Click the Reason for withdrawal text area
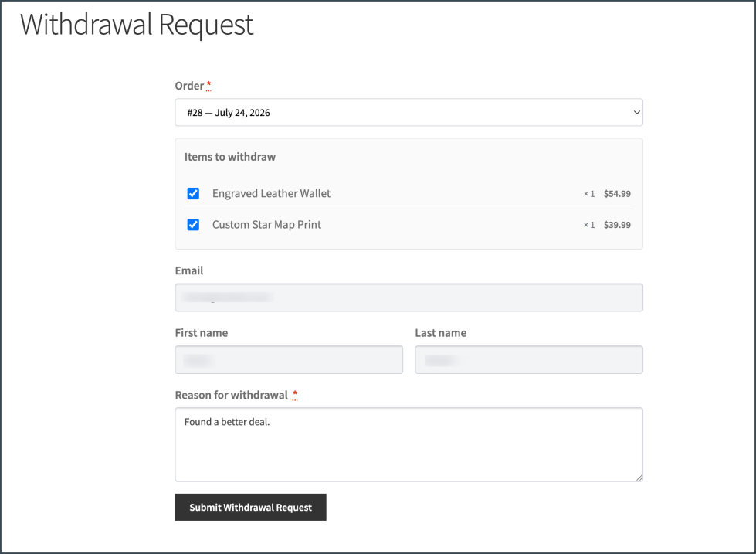The height and width of the screenshot is (554, 756). [x=409, y=444]
